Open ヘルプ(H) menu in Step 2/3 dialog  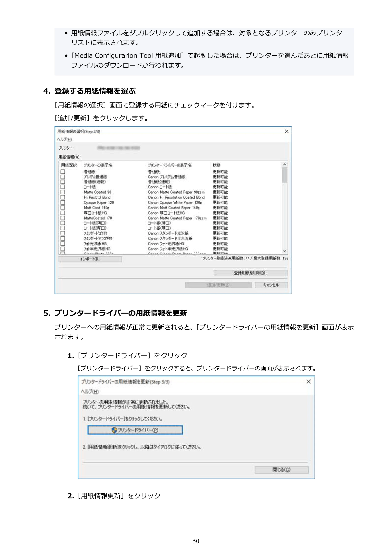(x=64, y=139)
